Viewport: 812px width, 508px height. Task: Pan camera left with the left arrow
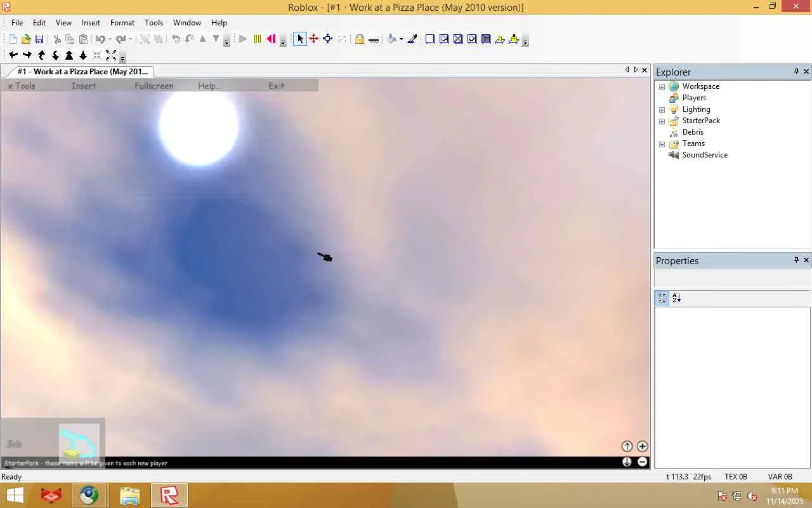click(13, 56)
